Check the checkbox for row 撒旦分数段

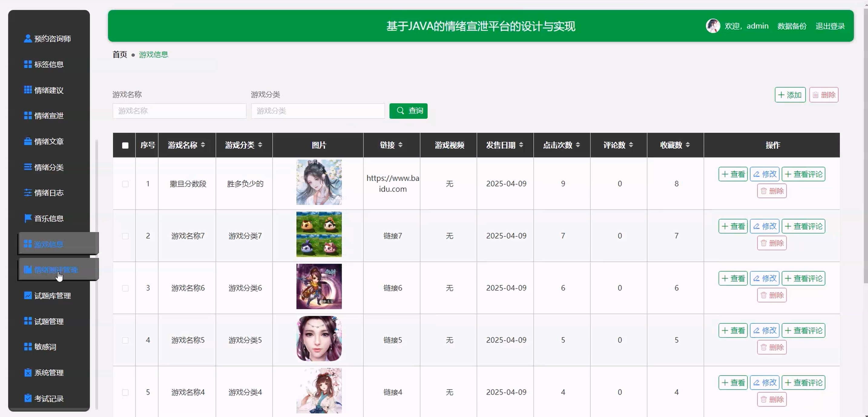[x=125, y=184]
